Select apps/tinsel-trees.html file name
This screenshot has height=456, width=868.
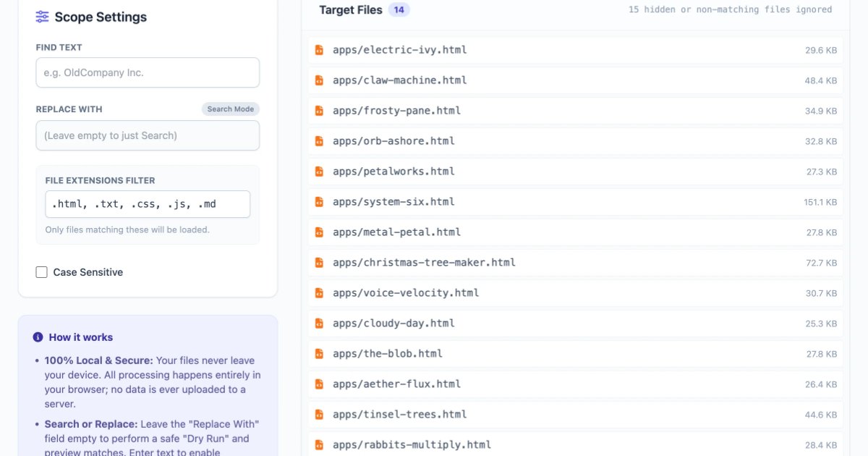[400, 415]
